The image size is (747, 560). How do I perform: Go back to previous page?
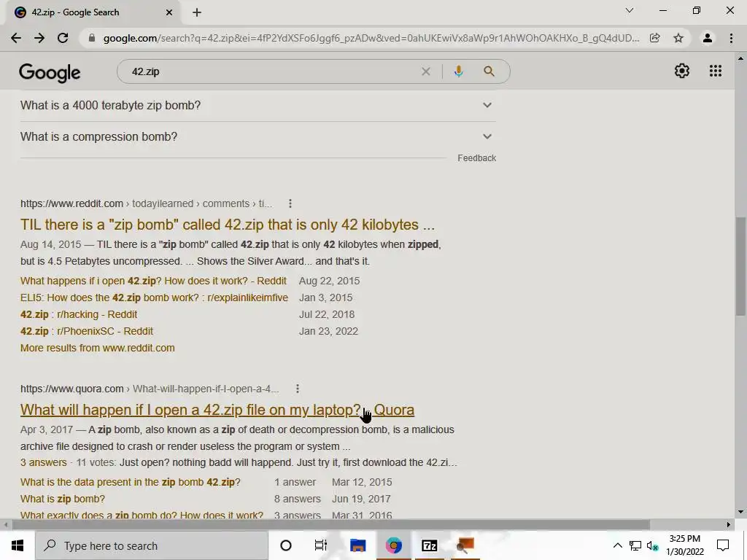[x=16, y=38]
